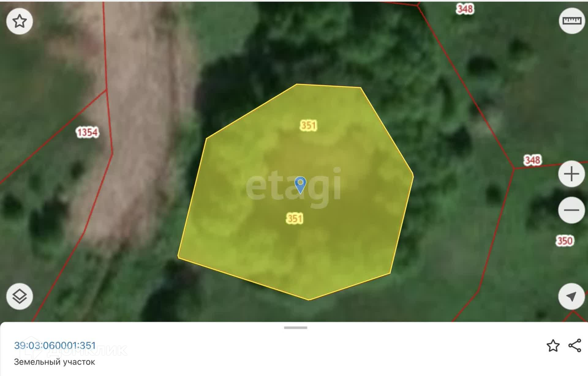Zoom in with the plus button
This screenshot has height=376, width=588.
click(571, 174)
